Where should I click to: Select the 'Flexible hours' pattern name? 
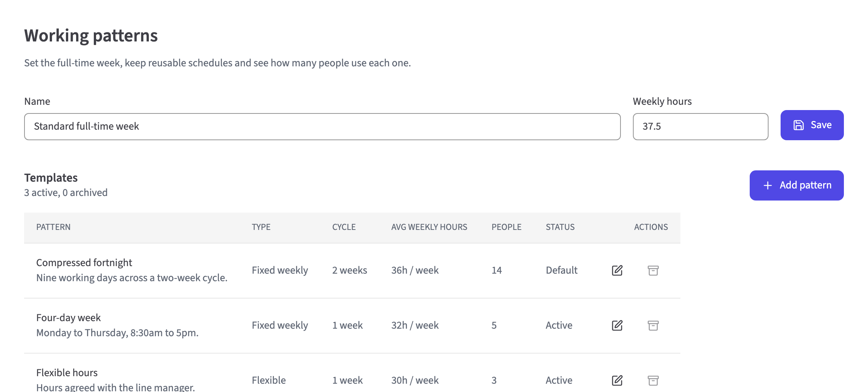click(x=67, y=372)
